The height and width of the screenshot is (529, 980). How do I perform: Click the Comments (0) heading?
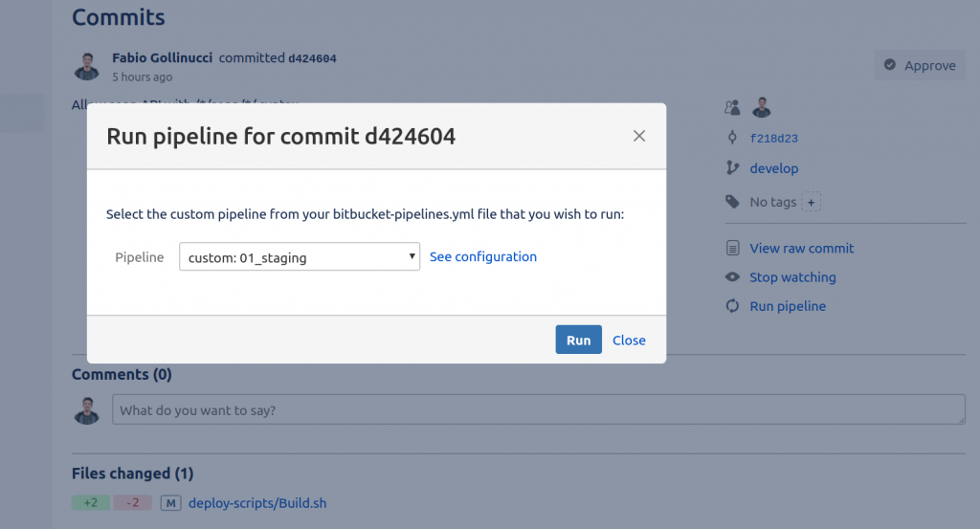(x=122, y=374)
